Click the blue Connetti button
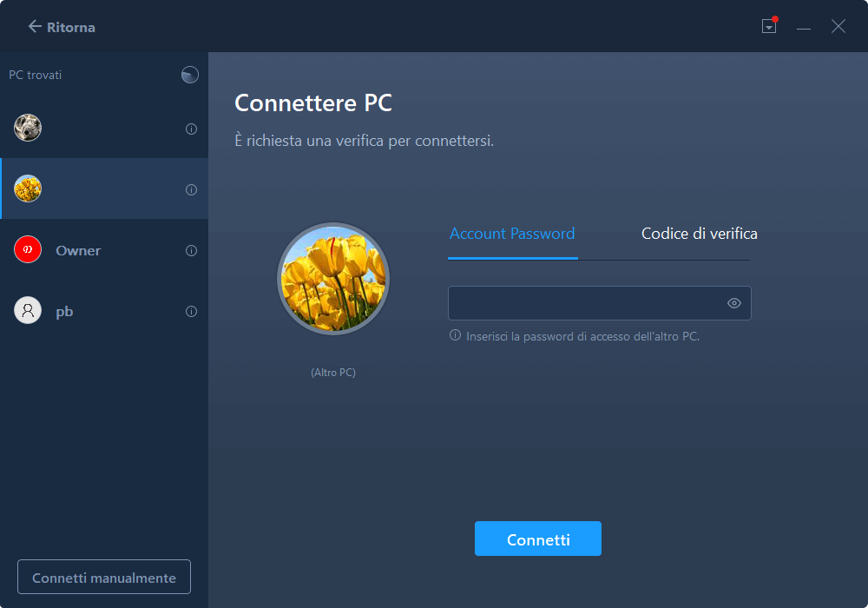This screenshot has height=608, width=868. [538, 539]
